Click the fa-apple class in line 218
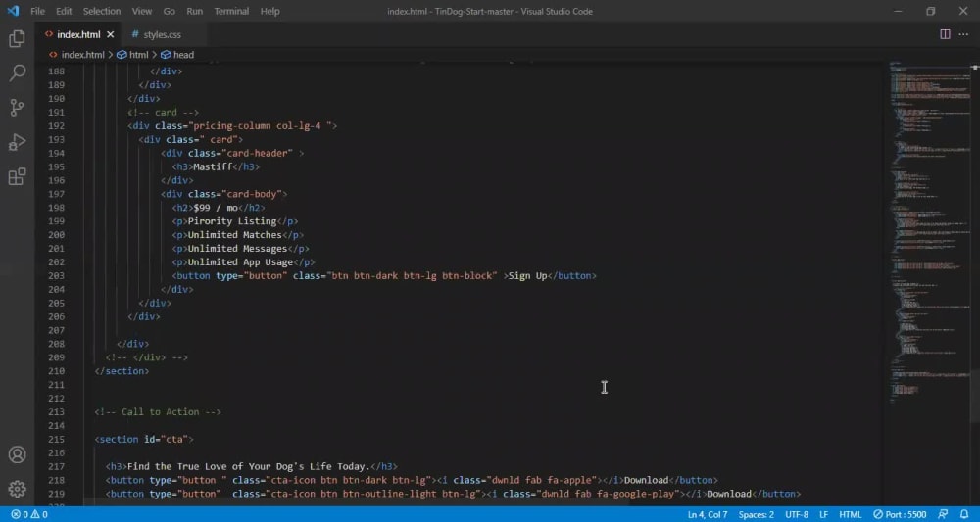Viewport: 980px width, 522px height. [567, 480]
